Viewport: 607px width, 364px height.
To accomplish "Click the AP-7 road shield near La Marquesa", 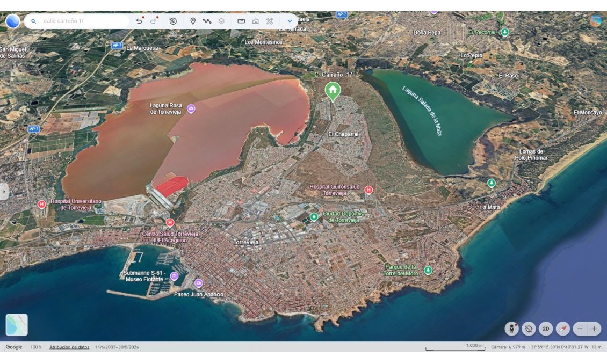I will (117, 46).
